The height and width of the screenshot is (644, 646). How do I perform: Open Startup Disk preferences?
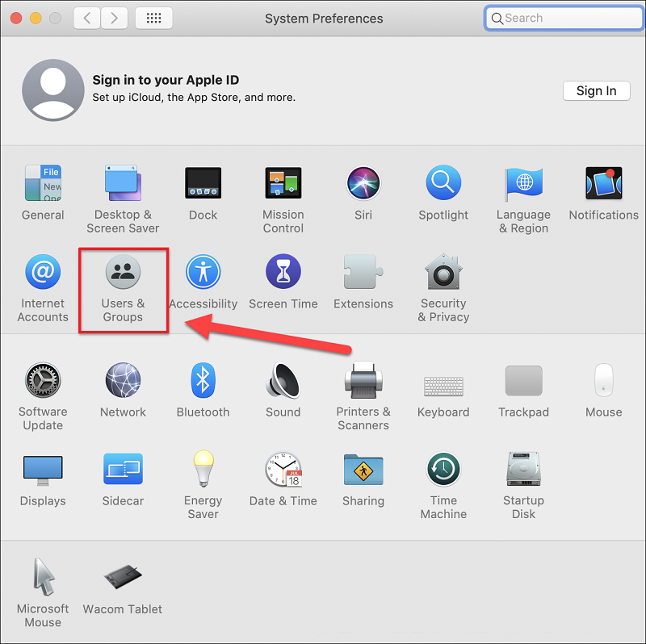pyautogui.click(x=523, y=470)
